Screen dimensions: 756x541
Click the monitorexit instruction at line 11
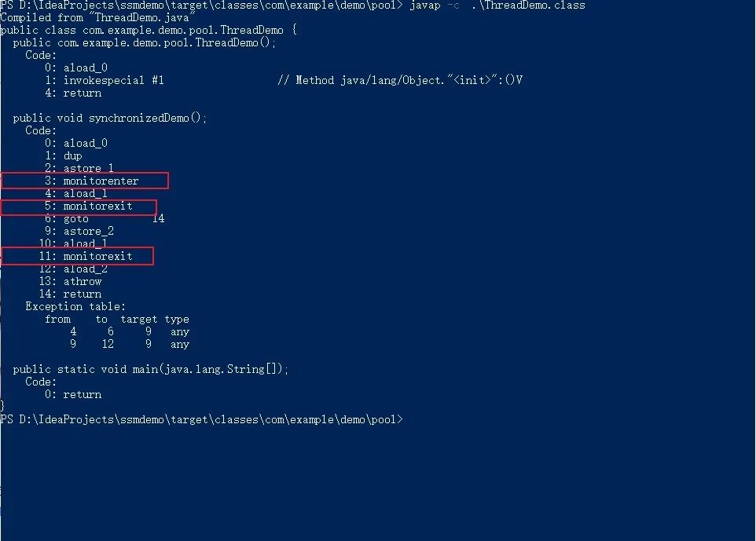click(77, 256)
